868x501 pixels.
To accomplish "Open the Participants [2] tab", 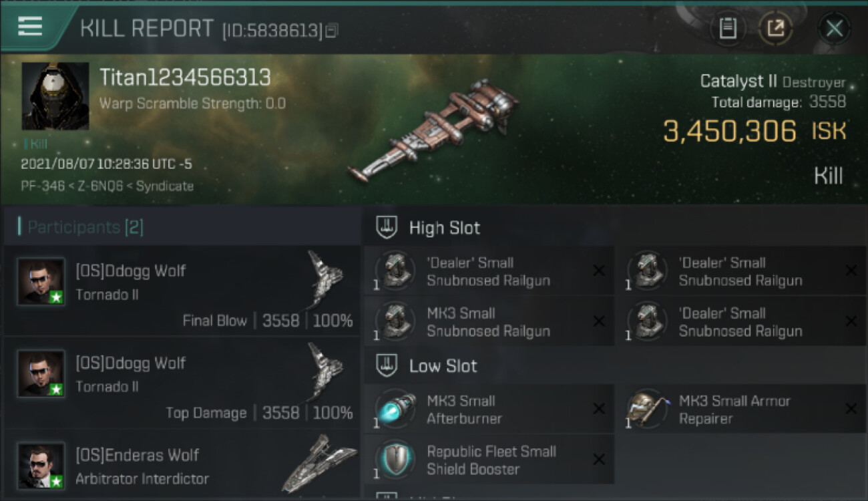I will [81, 227].
